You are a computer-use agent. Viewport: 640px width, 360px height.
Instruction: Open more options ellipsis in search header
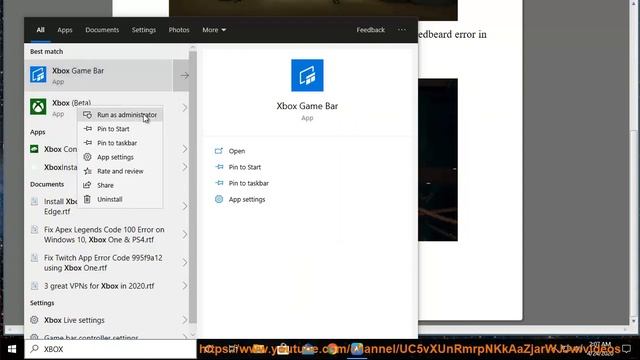click(x=402, y=30)
